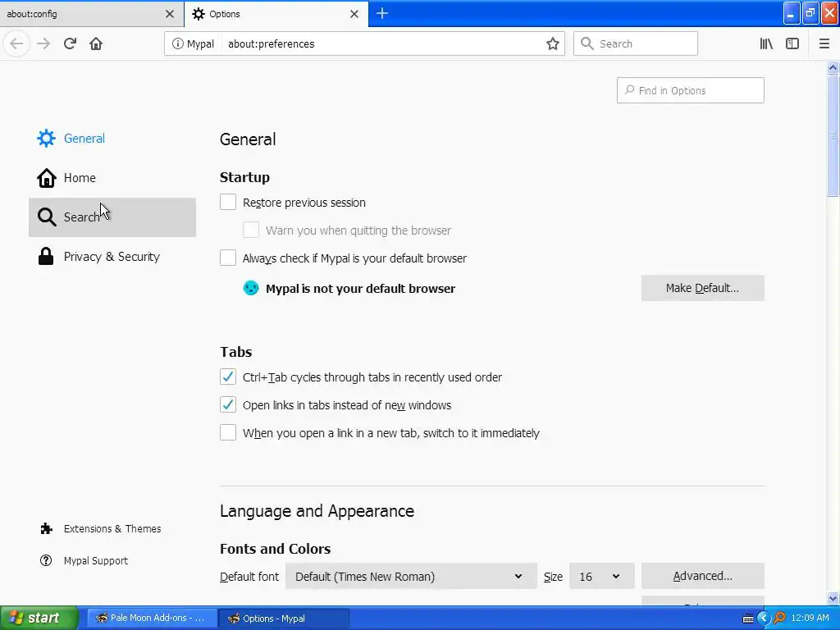840x630 pixels.
Task: Open a new tab with plus
Action: (x=382, y=13)
